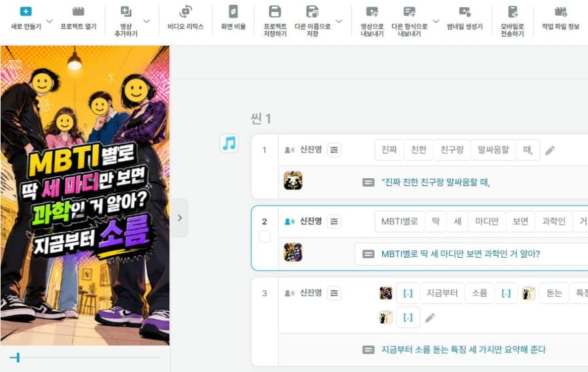Click the voice settings icon in clip 1
Viewport: 588px width, 372px height.
[334, 150]
